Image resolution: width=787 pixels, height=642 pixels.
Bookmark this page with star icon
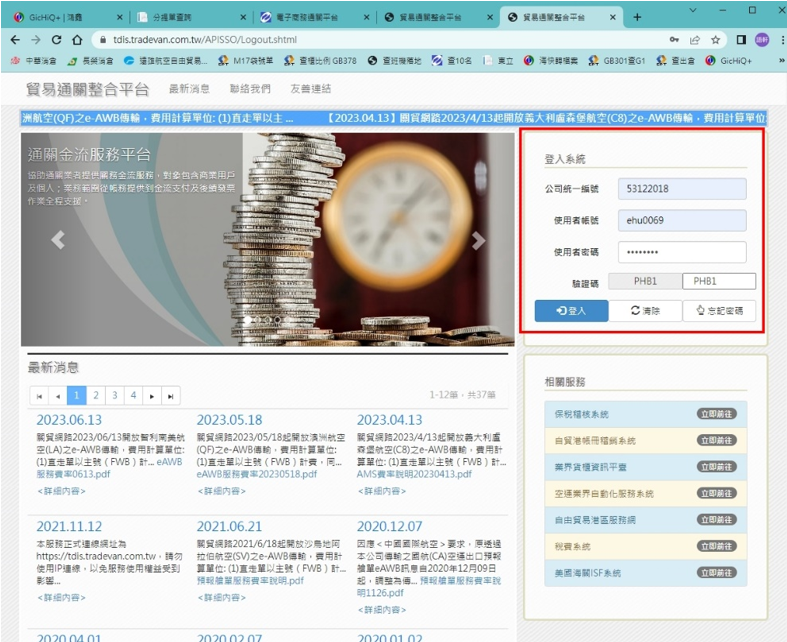tap(716, 40)
